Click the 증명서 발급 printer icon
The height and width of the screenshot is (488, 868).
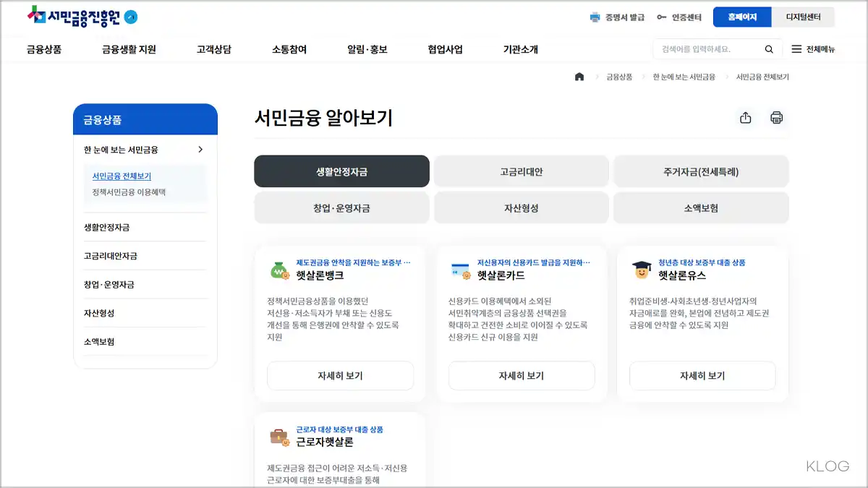(x=595, y=16)
